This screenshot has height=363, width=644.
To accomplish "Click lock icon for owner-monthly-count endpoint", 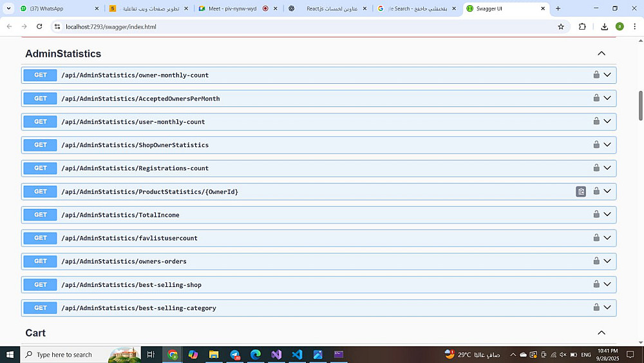I will pyautogui.click(x=596, y=75).
